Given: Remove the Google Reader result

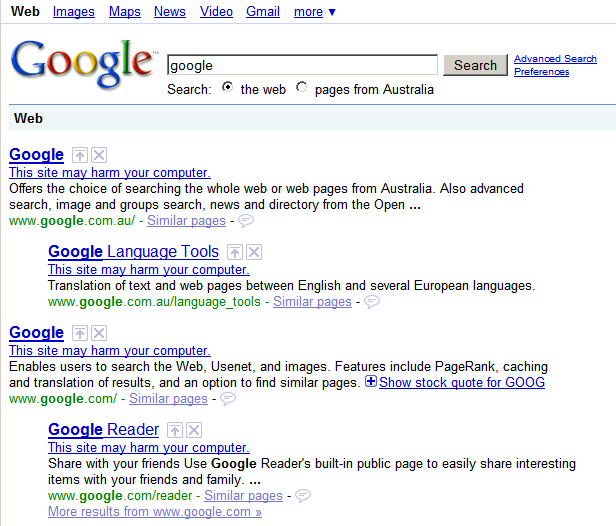Looking at the screenshot, I should coord(194,430).
